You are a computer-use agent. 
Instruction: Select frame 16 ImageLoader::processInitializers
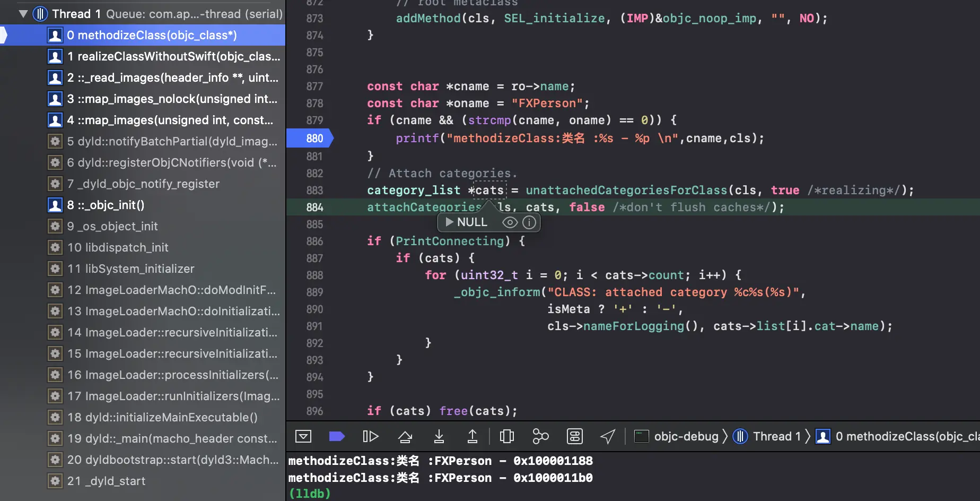[x=143, y=375]
